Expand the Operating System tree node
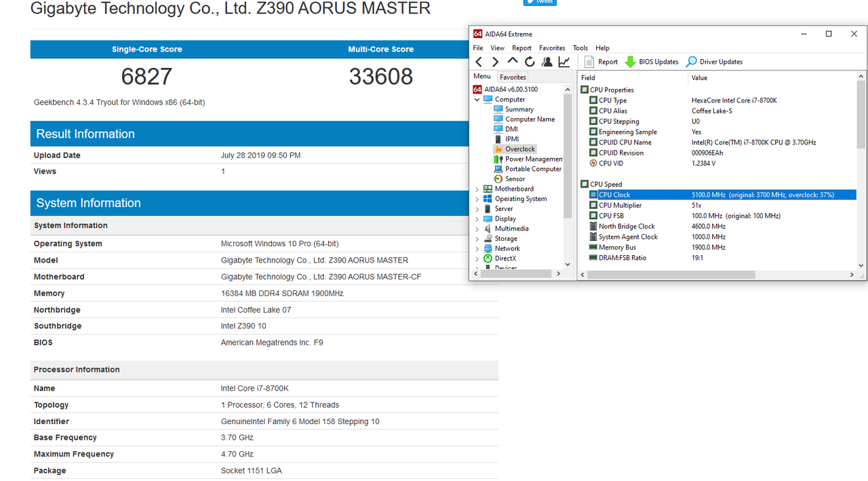868x481 pixels. click(x=477, y=199)
